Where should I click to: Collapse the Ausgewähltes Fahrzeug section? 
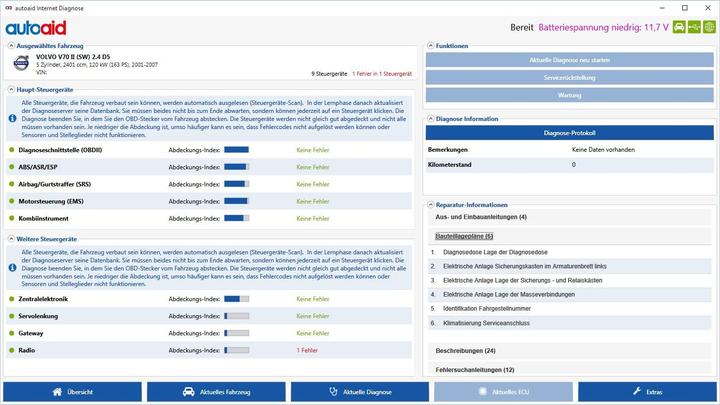point(9,46)
